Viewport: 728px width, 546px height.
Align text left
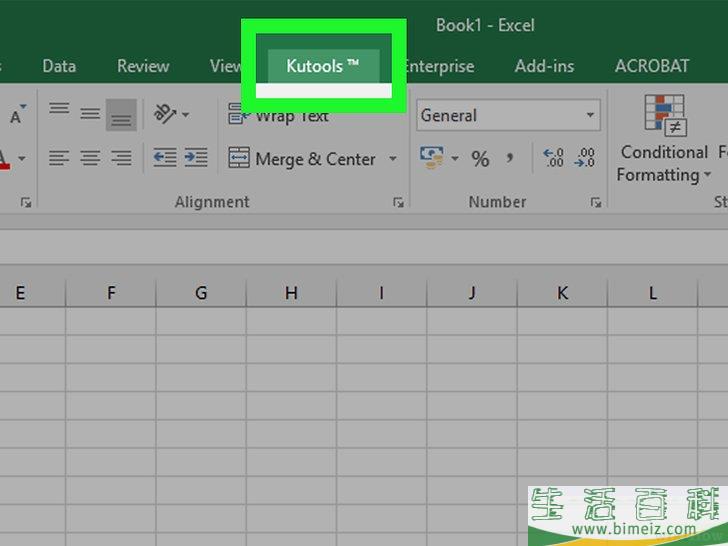click(x=59, y=158)
